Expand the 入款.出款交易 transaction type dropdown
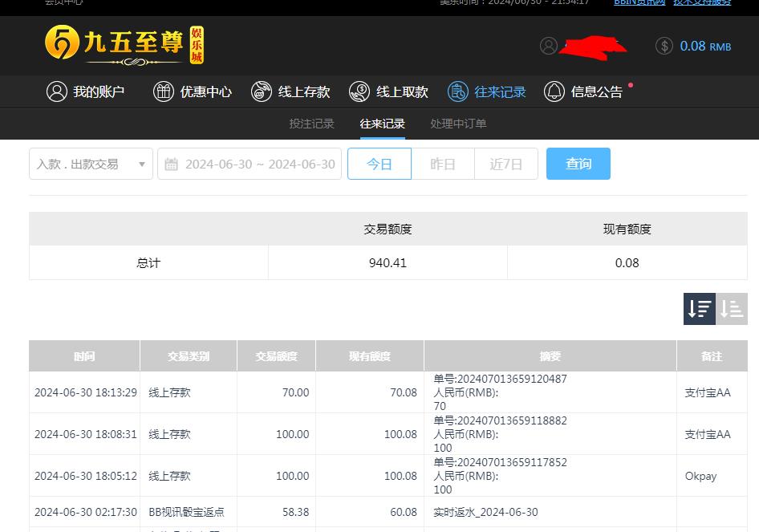 [x=91, y=163]
